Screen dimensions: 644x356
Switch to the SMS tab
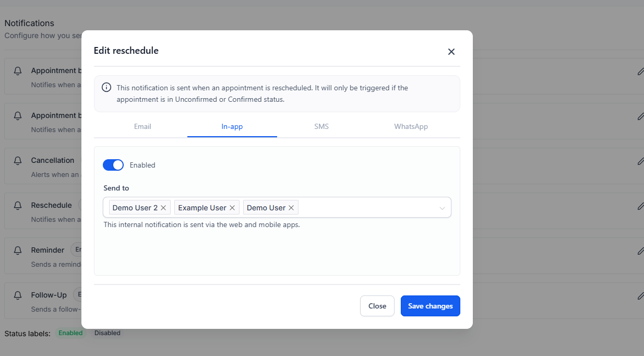pyautogui.click(x=321, y=127)
